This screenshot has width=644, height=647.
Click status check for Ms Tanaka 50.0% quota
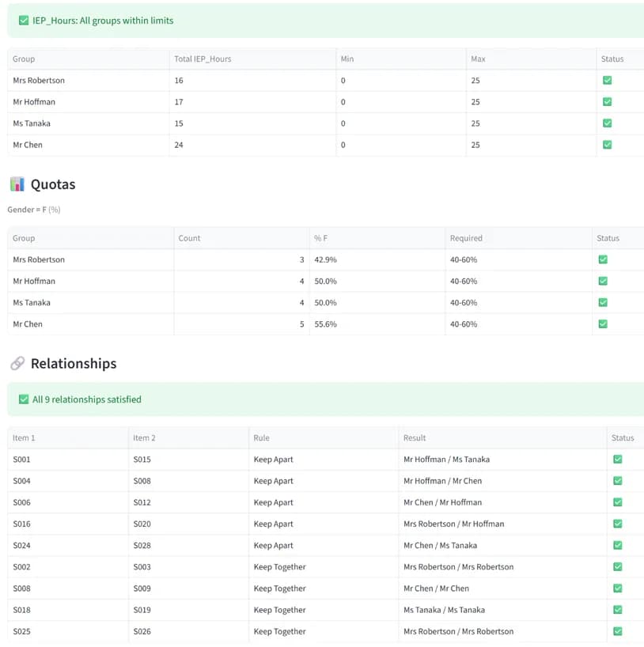click(603, 302)
